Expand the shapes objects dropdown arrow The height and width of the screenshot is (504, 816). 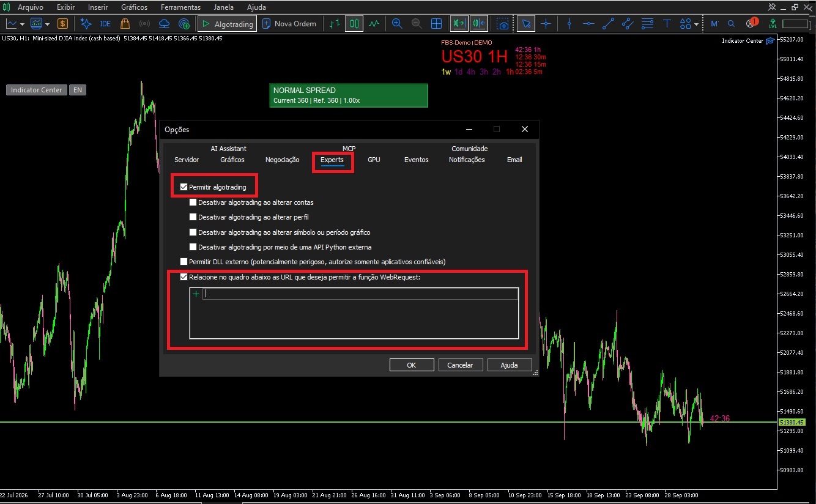(x=697, y=24)
